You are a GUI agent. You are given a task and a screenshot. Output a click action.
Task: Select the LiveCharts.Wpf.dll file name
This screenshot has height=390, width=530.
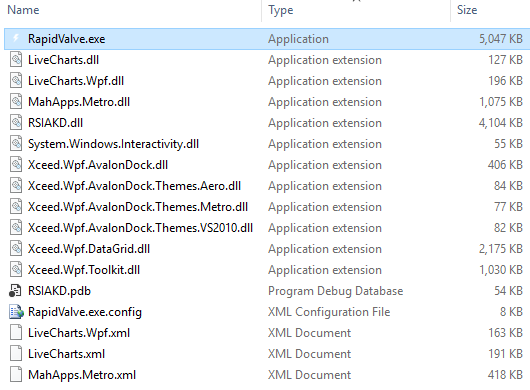click(76, 81)
